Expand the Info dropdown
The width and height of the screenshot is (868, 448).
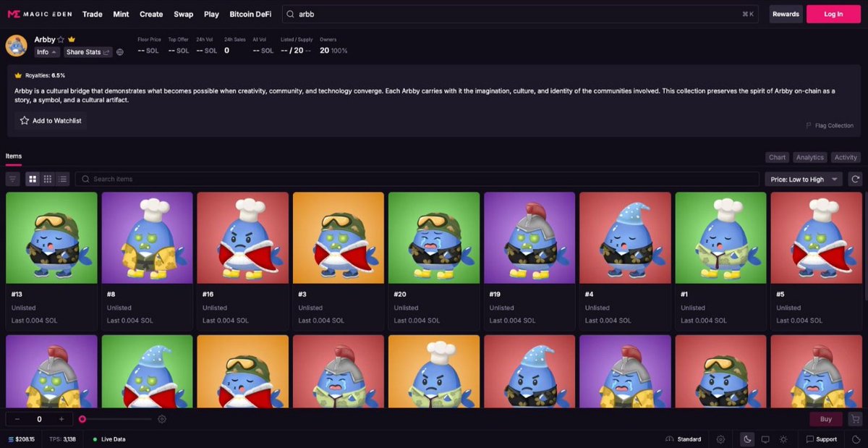tap(48, 52)
